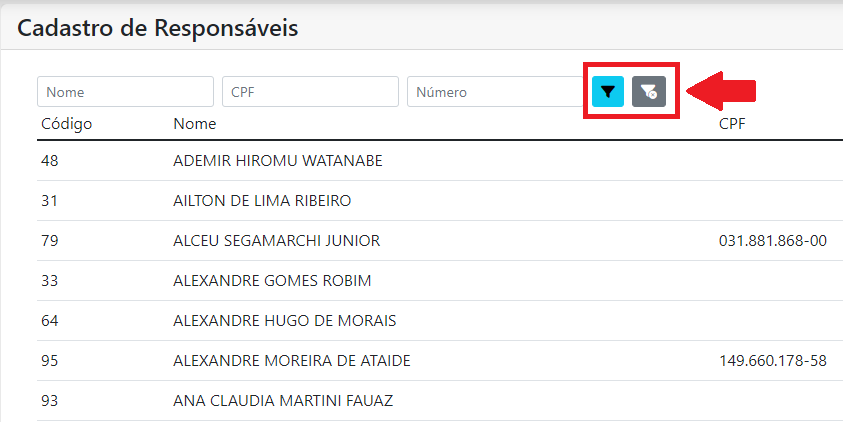Screen dimensions: 843x422
Task: Select the AILTON DE LIMA RIBEIRO row
Action: (440, 201)
